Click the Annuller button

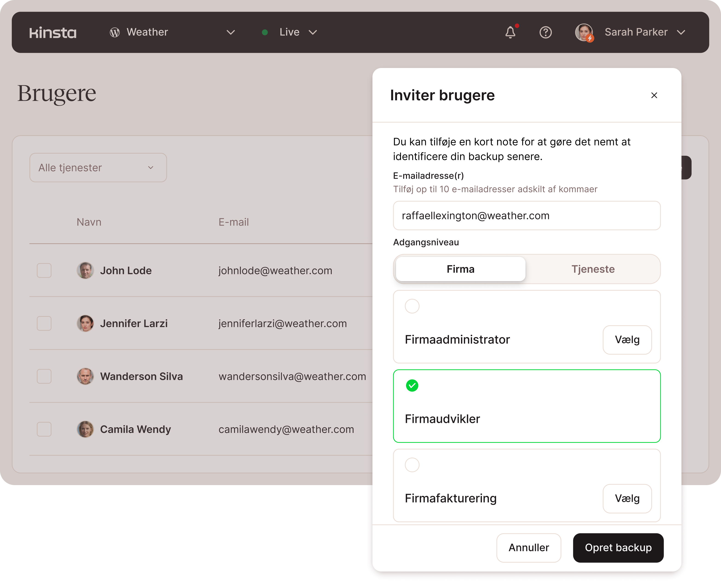click(x=528, y=548)
